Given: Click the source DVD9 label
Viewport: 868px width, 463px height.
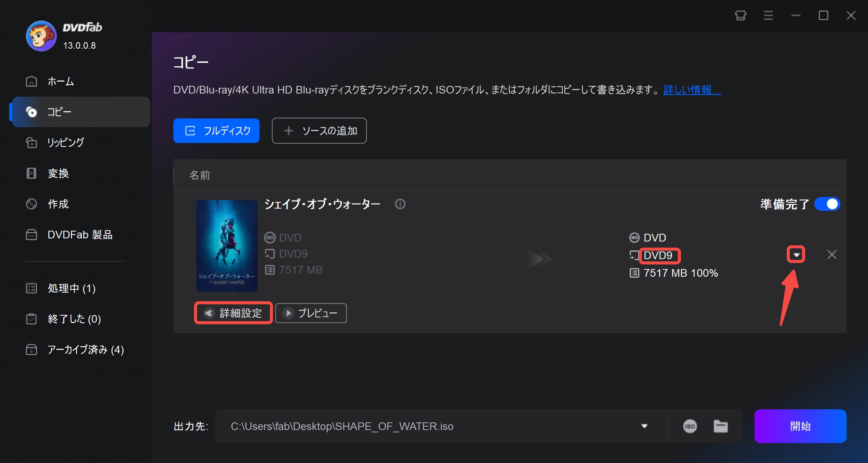Looking at the screenshot, I should (x=293, y=254).
